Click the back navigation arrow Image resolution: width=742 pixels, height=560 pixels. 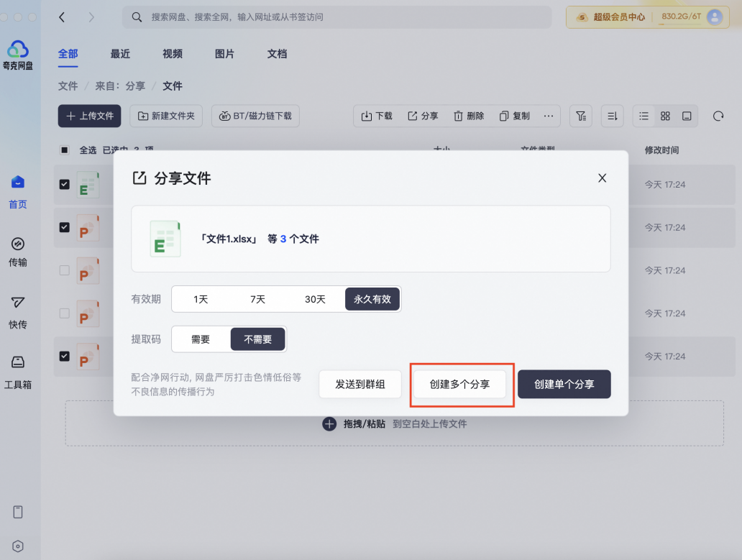(x=63, y=17)
